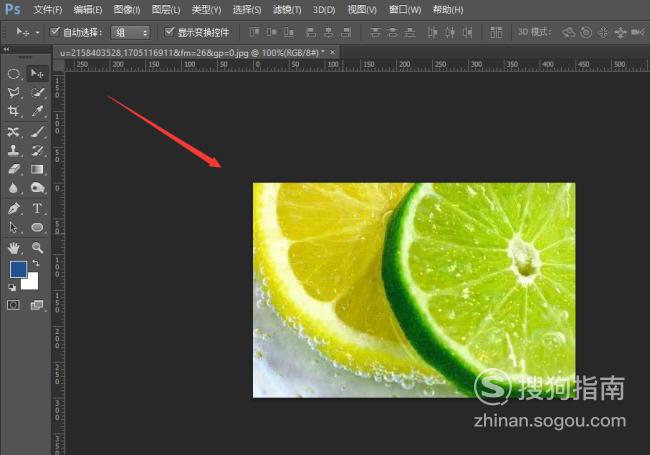650x455 pixels.
Task: Select the Pen tool
Action: [14, 208]
